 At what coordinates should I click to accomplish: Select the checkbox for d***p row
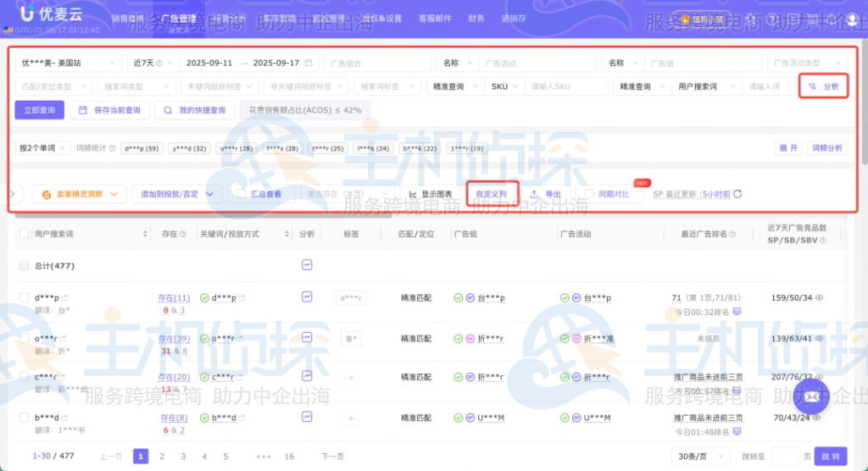[x=24, y=298]
